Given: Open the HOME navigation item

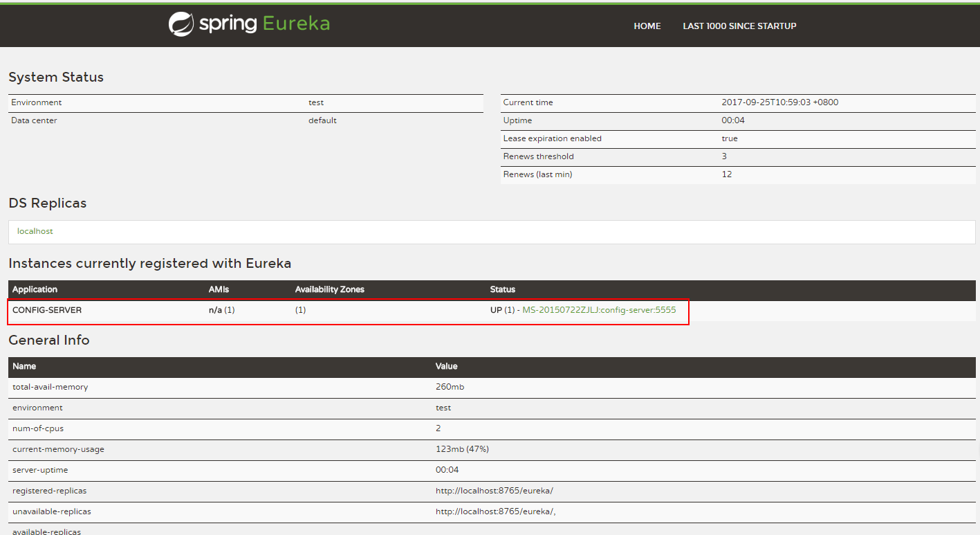Looking at the screenshot, I should click(647, 26).
